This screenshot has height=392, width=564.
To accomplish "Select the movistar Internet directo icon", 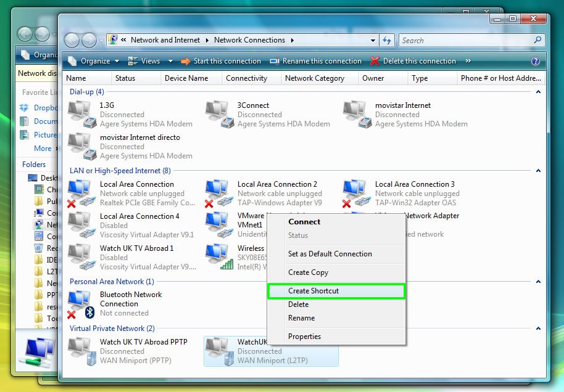I will click(x=82, y=147).
